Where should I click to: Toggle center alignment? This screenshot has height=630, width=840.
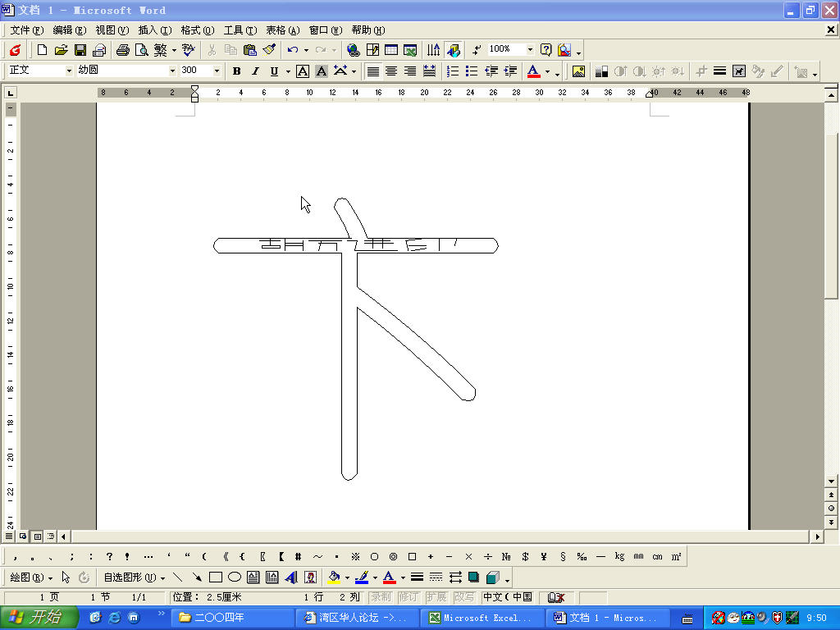[x=391, y=71]
